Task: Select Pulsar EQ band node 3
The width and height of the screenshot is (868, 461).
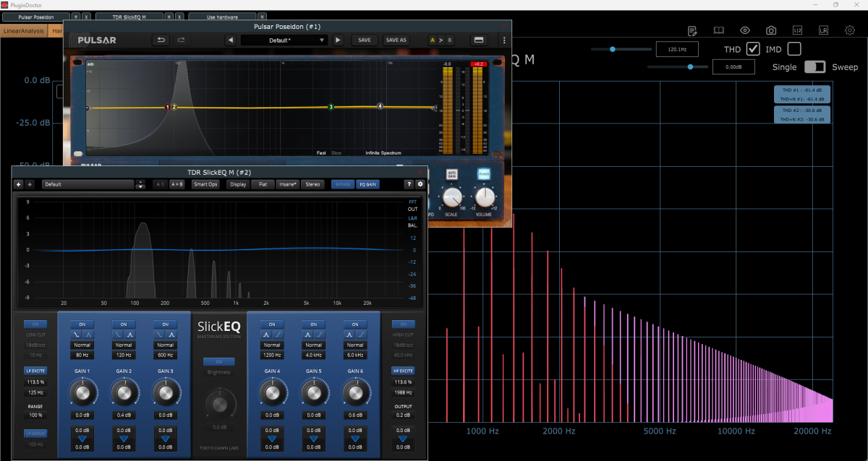Action: click(x=331, y=107)
